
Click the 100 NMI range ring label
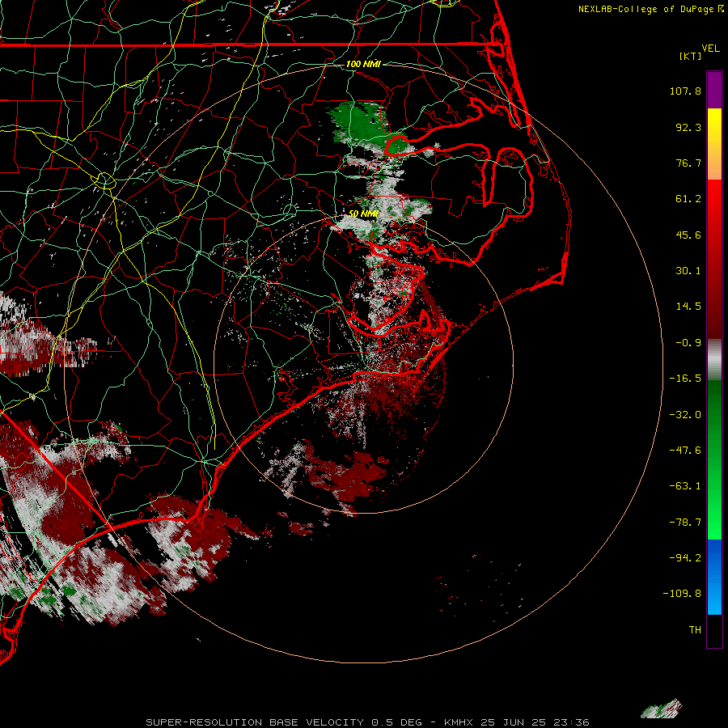(x=363, y=64)
